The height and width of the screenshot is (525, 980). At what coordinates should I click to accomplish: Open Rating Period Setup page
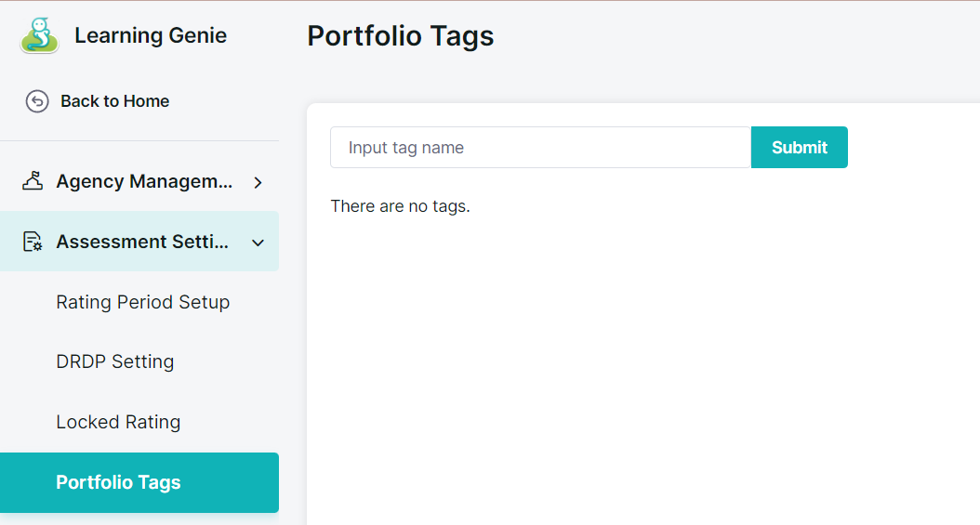tap(142, 302)
